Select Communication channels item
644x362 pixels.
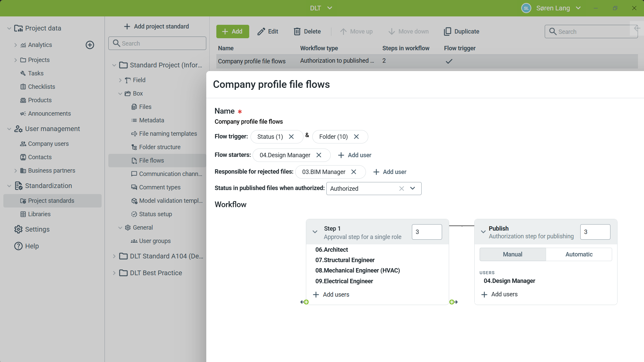(x=170, y=174)
